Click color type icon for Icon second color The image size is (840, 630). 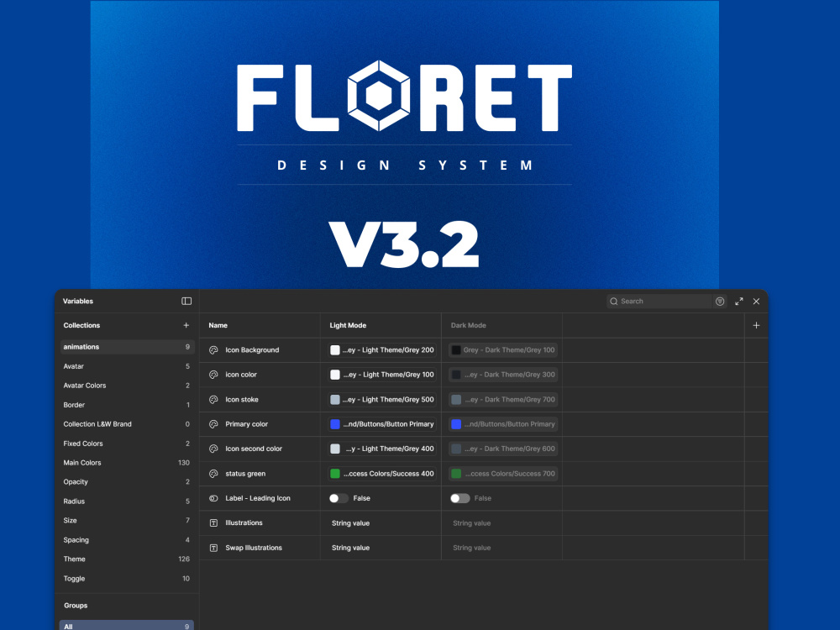[x=213, y=449]
